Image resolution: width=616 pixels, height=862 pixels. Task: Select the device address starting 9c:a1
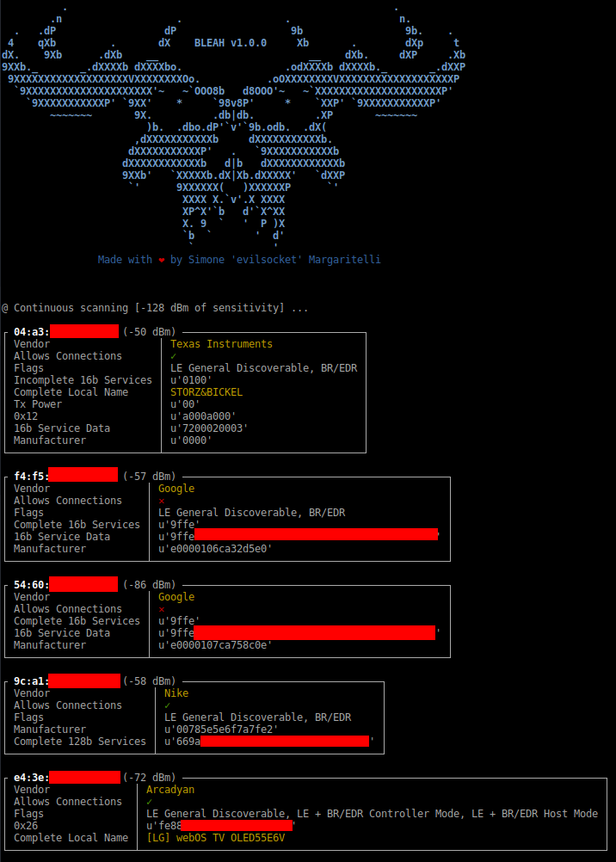[67, 681]
